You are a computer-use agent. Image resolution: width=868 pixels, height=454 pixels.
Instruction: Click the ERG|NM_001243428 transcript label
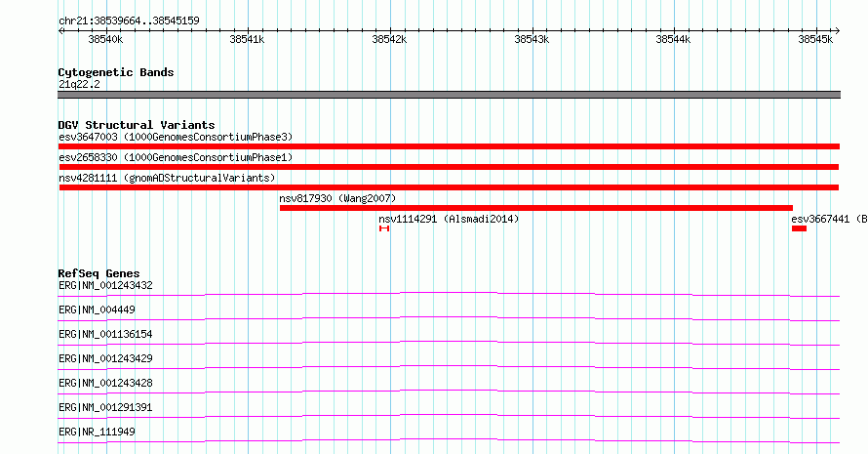(105, 383)
